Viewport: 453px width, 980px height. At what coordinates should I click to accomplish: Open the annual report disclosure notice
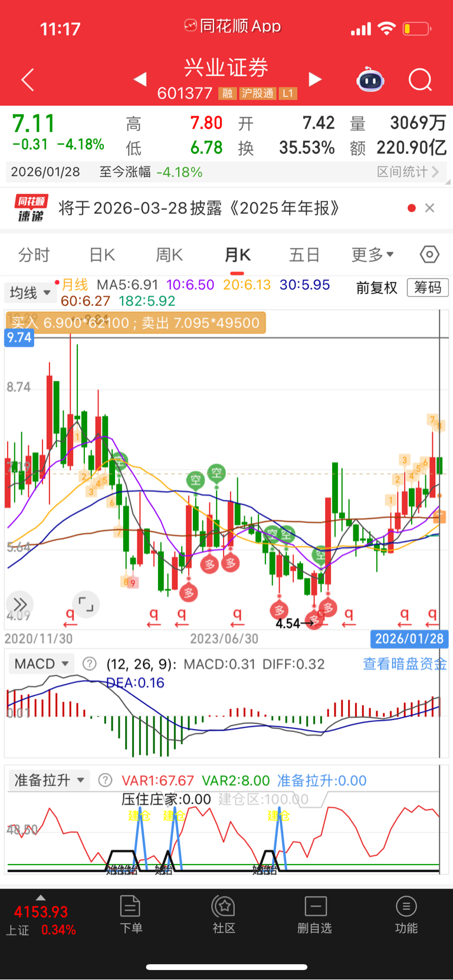(x=199, y=208)
